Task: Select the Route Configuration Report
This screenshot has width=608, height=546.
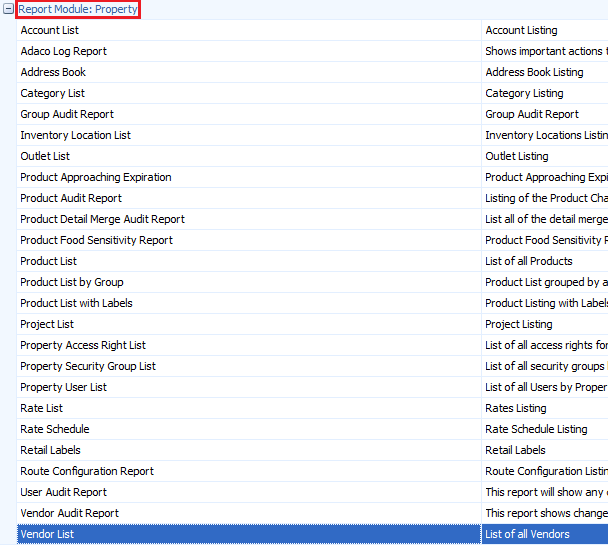Action: pos(87,471)
